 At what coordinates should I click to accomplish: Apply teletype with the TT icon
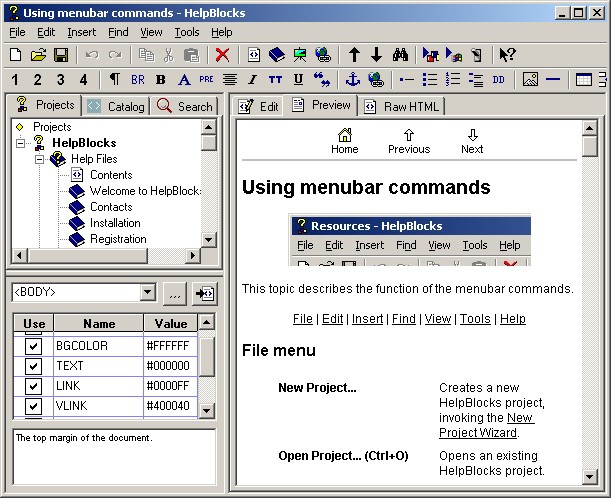click(275, 80)
